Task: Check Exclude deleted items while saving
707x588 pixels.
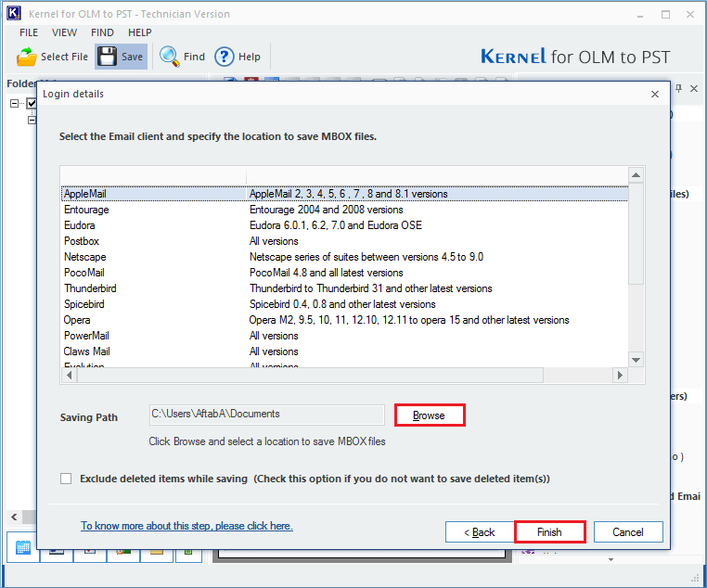Action: (66, 479)
